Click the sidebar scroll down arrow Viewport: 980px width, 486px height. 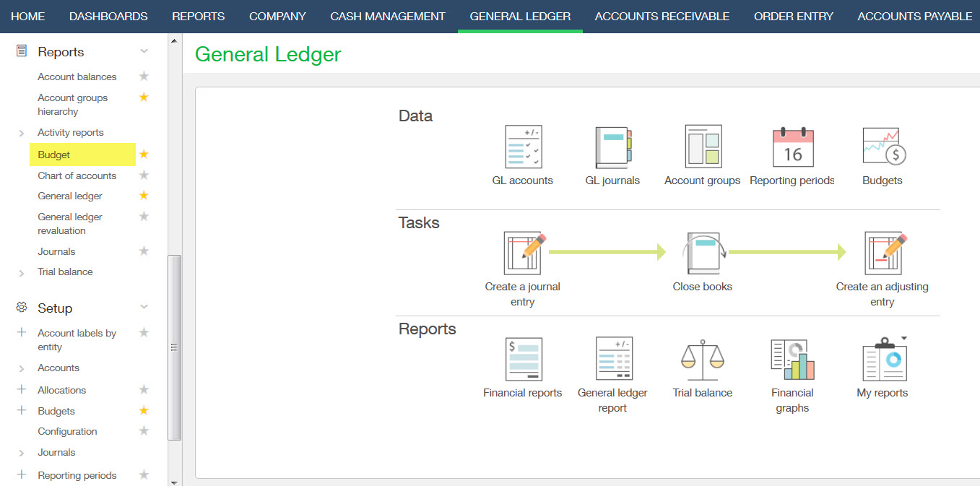click(174, 481)
